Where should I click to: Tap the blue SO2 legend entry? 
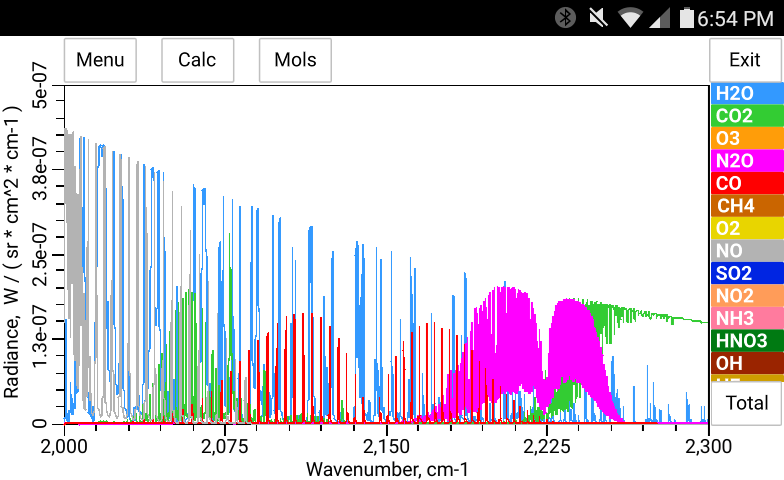(x=746, y=273)
